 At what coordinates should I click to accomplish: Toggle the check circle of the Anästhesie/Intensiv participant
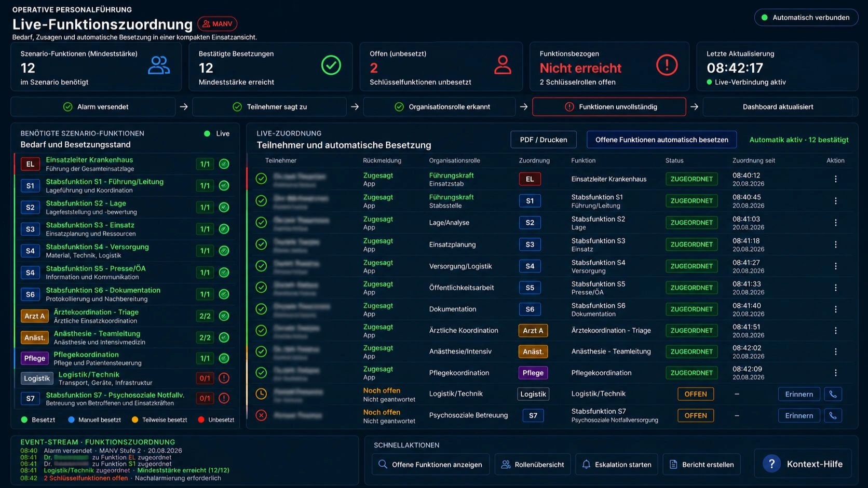point(261,351)
